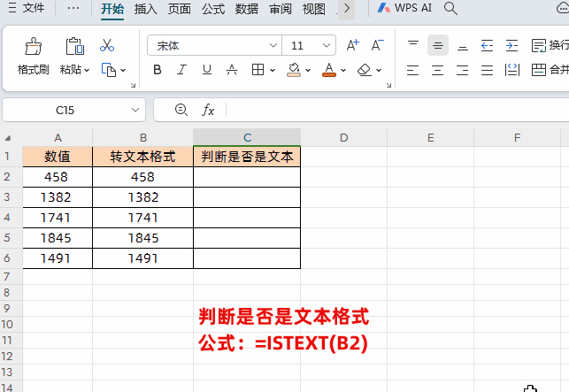This screenshot has height=392, width=569.
Task: Decrease font size with A- icon
Action: (x=377, y=45)
